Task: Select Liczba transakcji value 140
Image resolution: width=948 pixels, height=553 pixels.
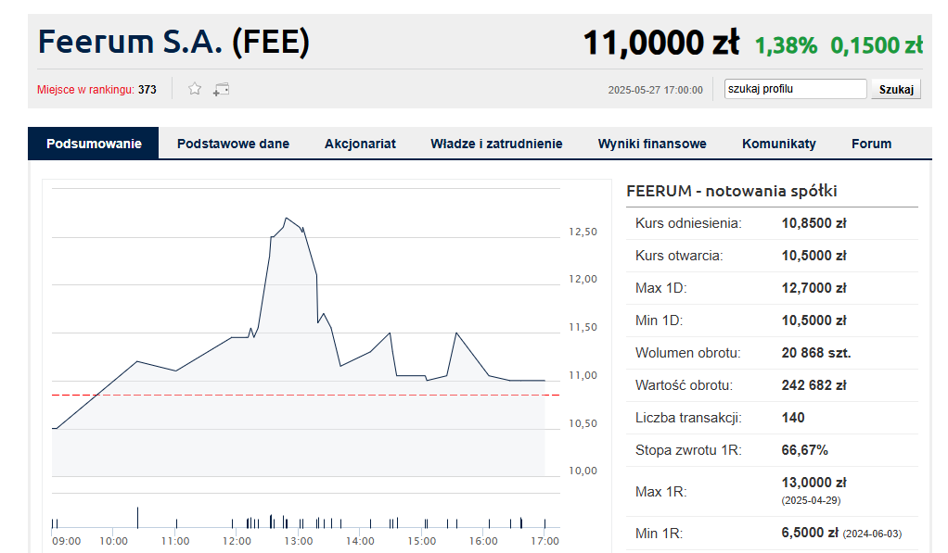Action: 793,418
